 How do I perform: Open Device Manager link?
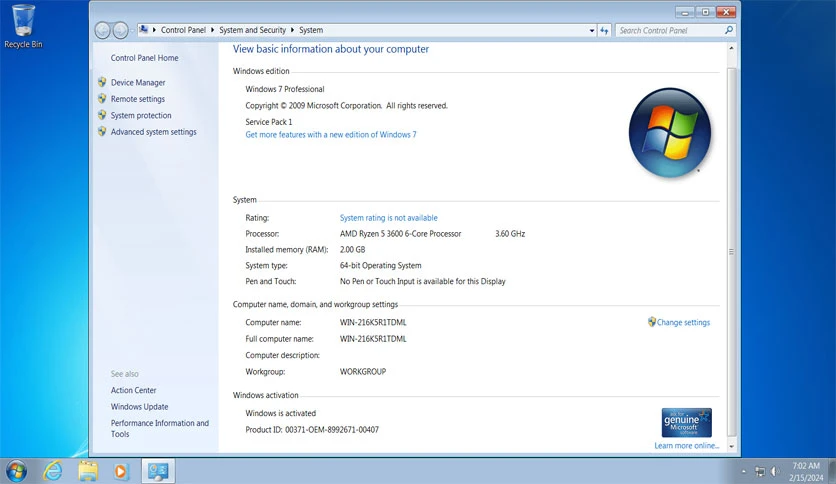click(x=138, y=83)
